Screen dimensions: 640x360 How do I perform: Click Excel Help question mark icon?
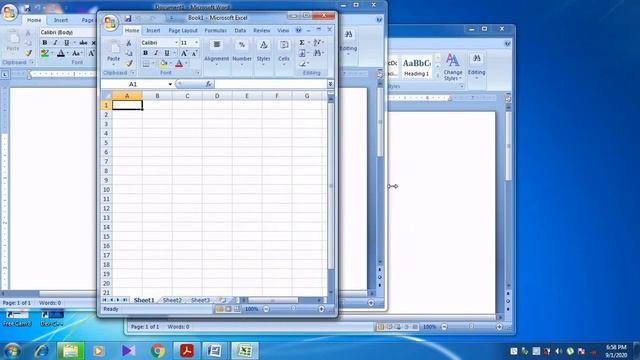click(x=298, y=30)
